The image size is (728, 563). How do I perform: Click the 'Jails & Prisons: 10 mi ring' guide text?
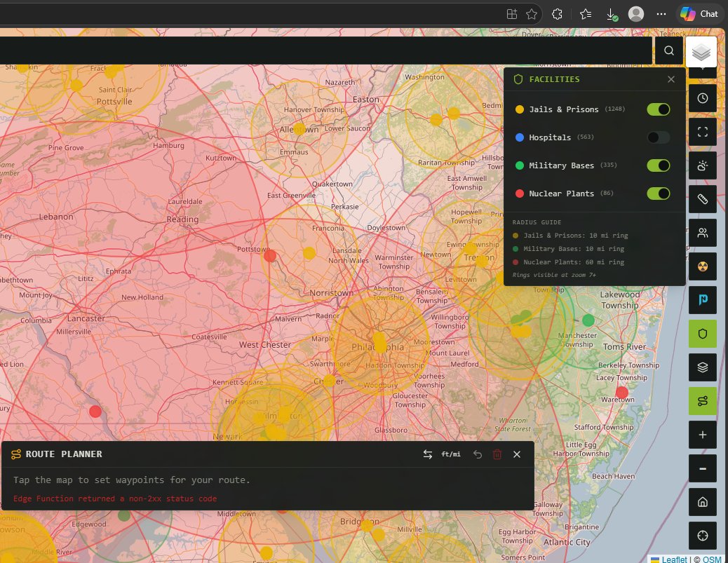pos(576,236)
